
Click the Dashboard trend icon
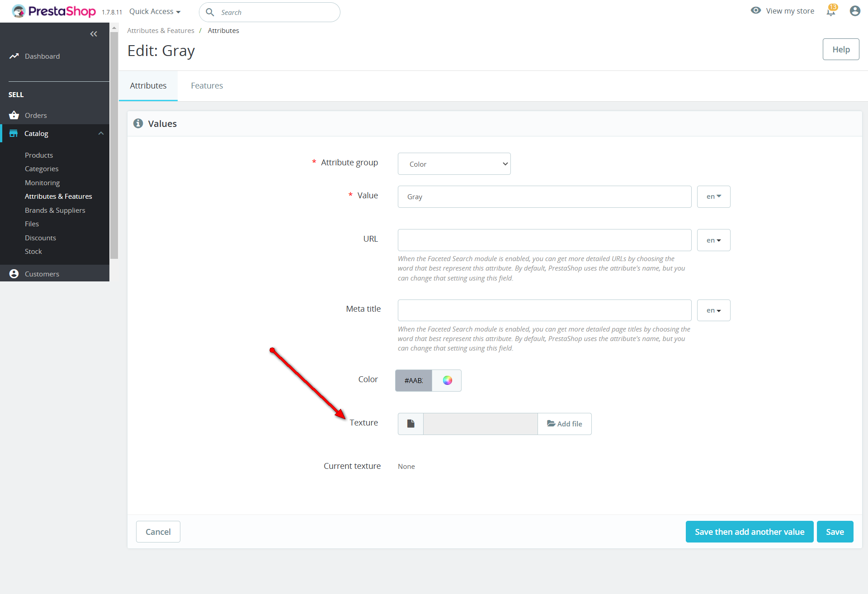(x=14, y=56)
